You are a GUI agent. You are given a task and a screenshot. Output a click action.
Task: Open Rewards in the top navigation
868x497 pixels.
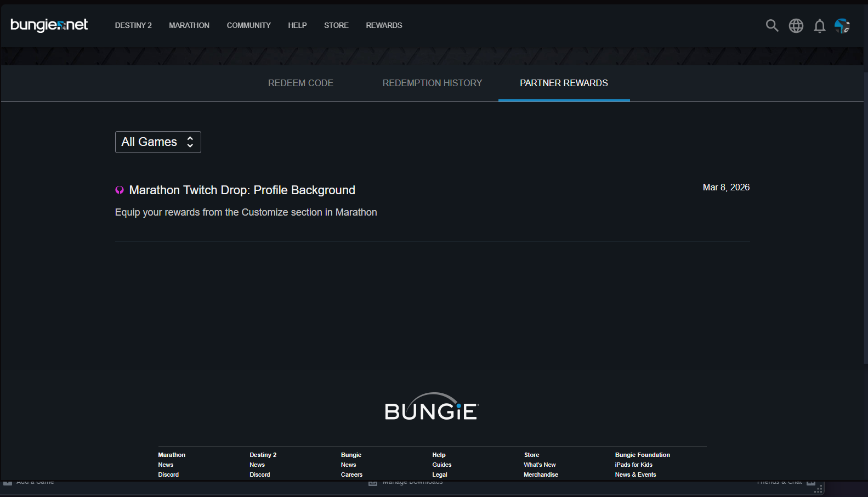pyautogui.click(x=384, y=25)
